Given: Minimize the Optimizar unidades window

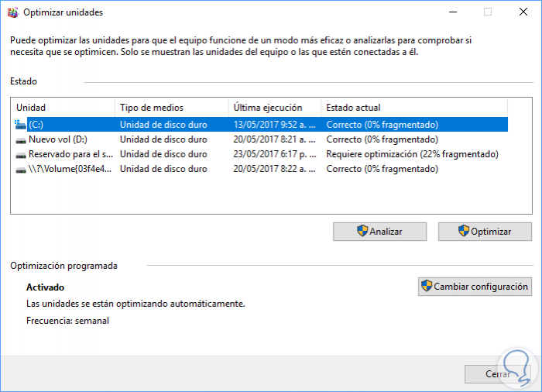Looking at the screenshot, I should [453, 12].
